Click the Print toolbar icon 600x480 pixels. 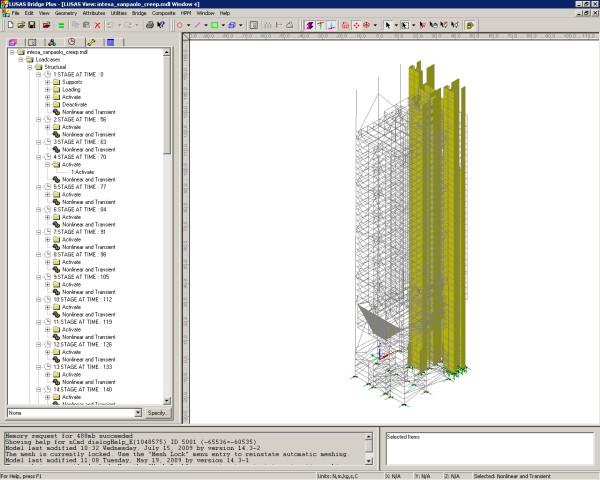coord(149,23)
